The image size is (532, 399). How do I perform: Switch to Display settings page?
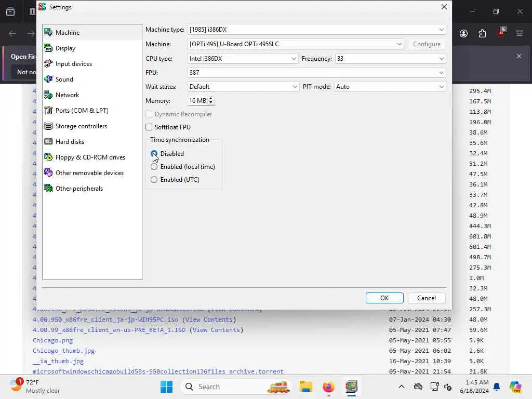click(92, 48)
